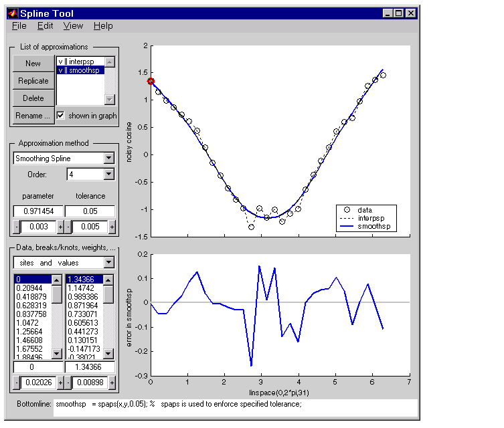The height and width of the screenshot is (428, 504).
Task: Uncheck the 'shown in graph' checkbox
Action: 61,115
